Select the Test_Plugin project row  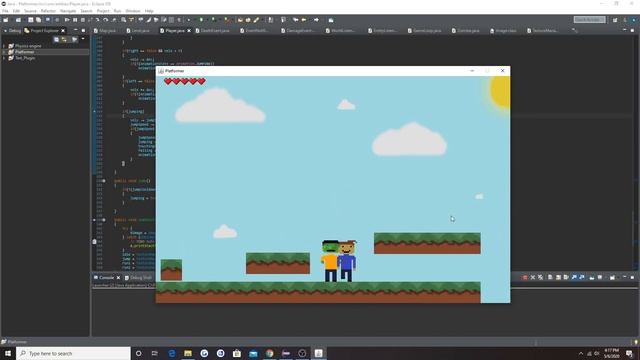tap(45, 58)
